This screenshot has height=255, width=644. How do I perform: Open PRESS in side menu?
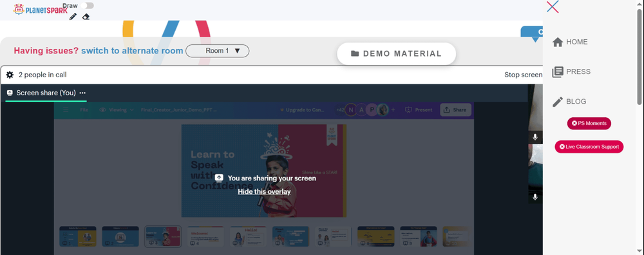pyautogui.click(x=571, y=72)
